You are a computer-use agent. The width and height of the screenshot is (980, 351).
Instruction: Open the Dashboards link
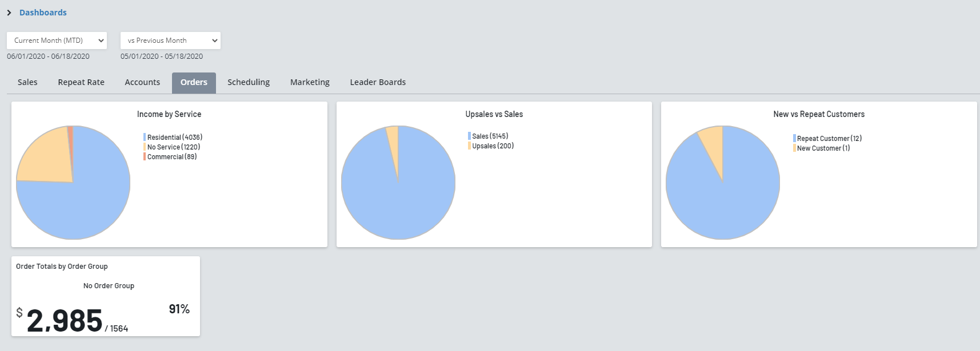coord(43,13)
